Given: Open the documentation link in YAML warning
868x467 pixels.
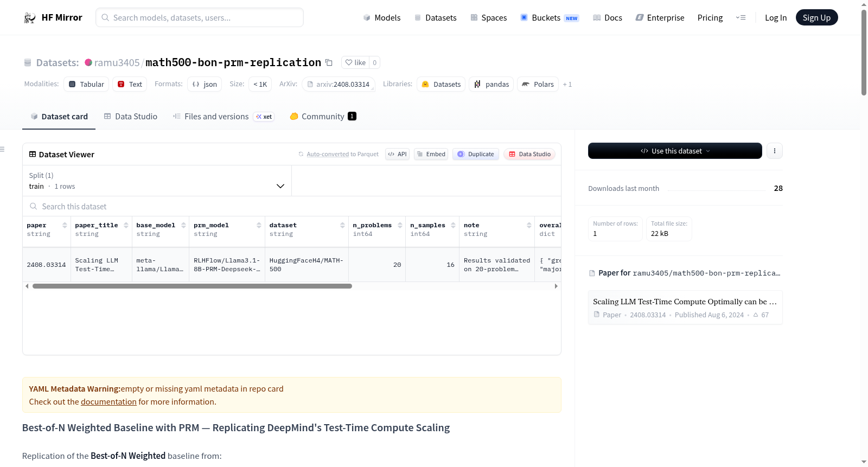Looking at the screenshot, I should pyautogui.click(x=108, y=402).
